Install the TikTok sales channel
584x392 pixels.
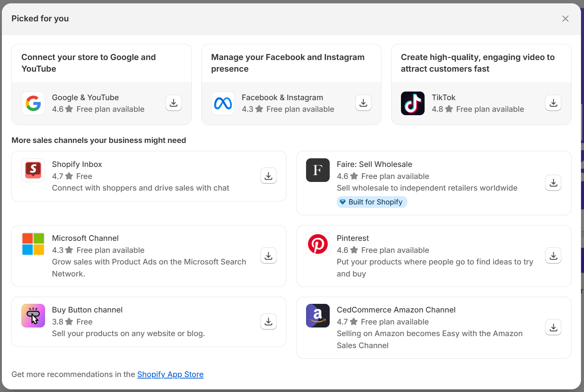coord(553,103)
